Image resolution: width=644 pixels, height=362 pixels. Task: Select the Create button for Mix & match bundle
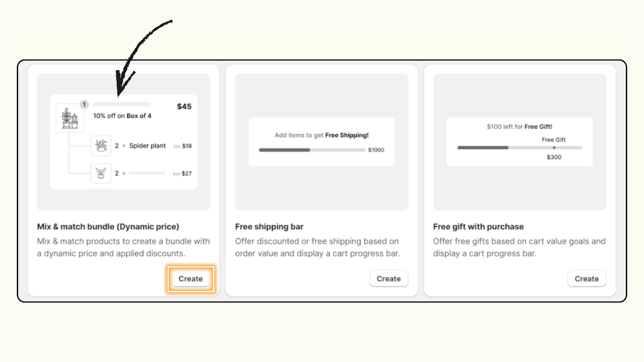click(x=190, y=278)
